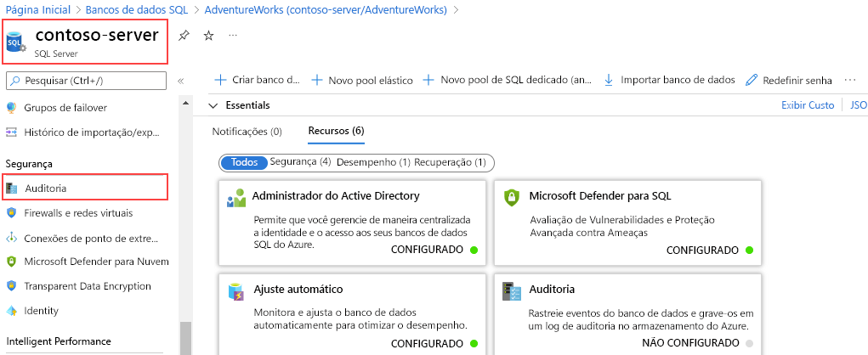This screenshot has width=868, height=355.
Task: Click the Pesquisar (Ctrl+/) search field
Action: click(86, 81)
